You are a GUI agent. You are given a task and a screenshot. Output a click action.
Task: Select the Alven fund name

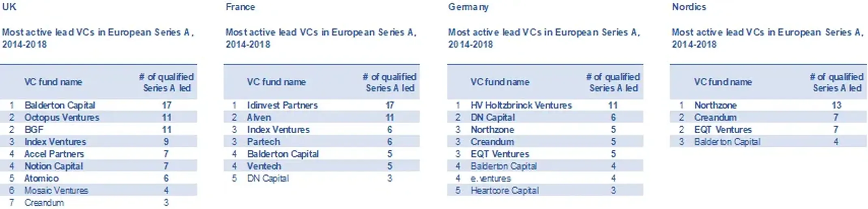tap(259, 117)
